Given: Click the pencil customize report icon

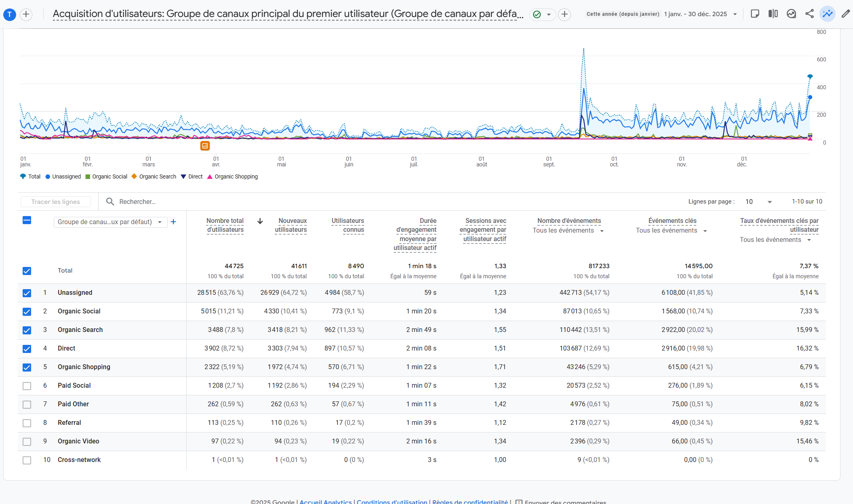Looking at the screenshot, I should (x=845, y=14).
